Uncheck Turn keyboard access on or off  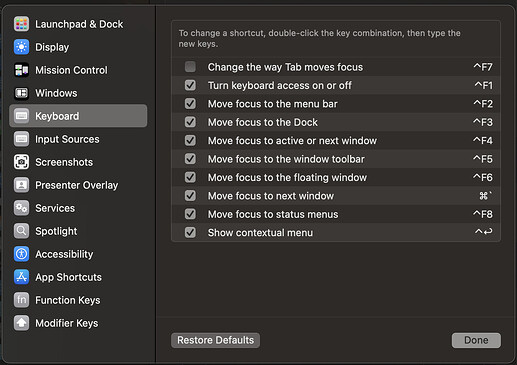190,85
